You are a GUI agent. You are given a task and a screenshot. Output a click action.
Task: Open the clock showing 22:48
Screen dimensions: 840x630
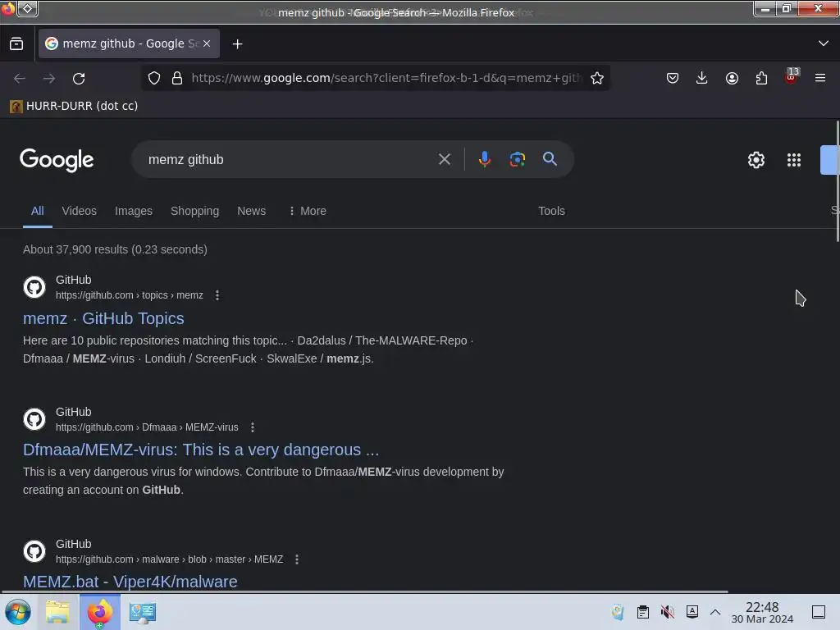coord(762,612)
